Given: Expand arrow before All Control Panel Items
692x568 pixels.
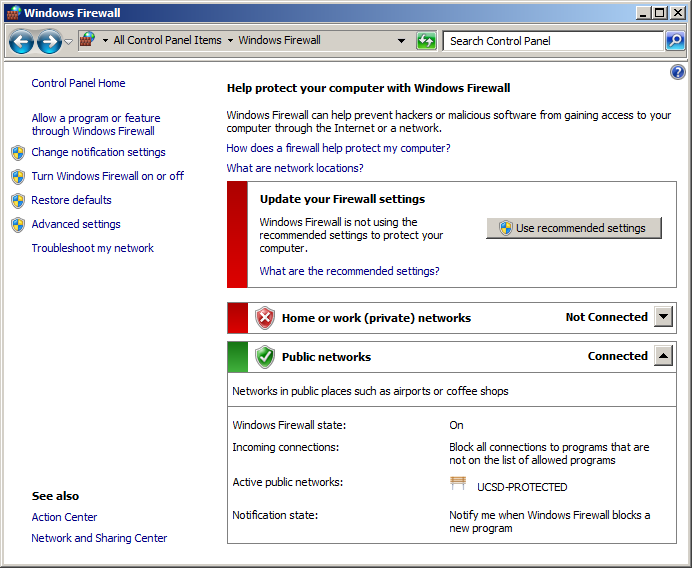Looking at the screenshot, I should pos(105,41).
